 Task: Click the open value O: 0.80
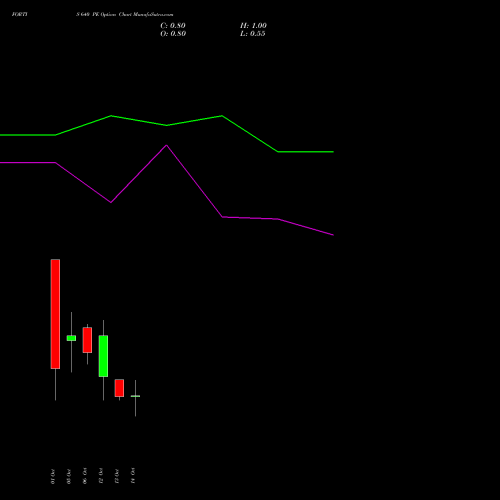173,34
